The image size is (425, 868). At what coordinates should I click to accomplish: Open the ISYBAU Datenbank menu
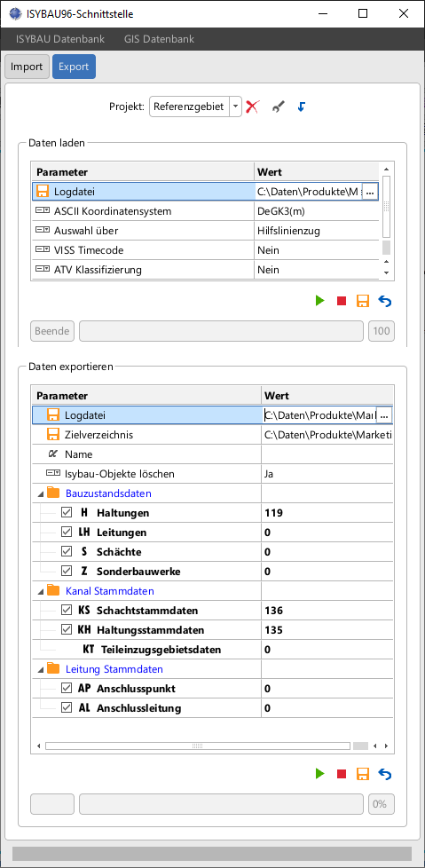coord(60,39)
